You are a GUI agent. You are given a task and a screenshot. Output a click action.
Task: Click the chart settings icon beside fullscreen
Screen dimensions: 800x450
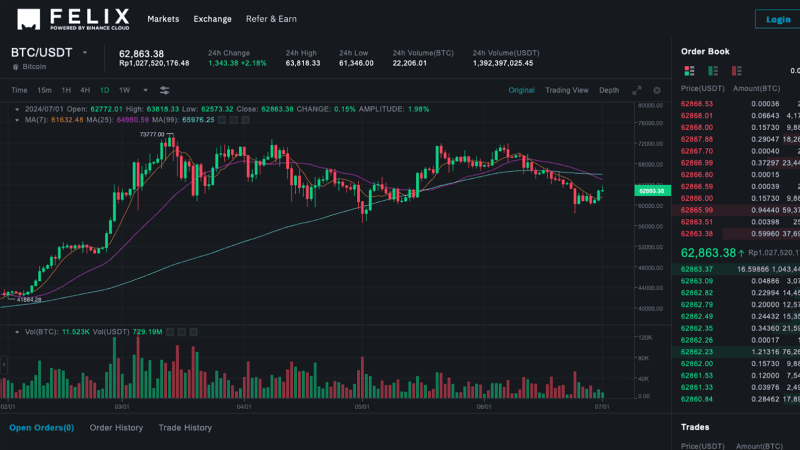[657, 90]
